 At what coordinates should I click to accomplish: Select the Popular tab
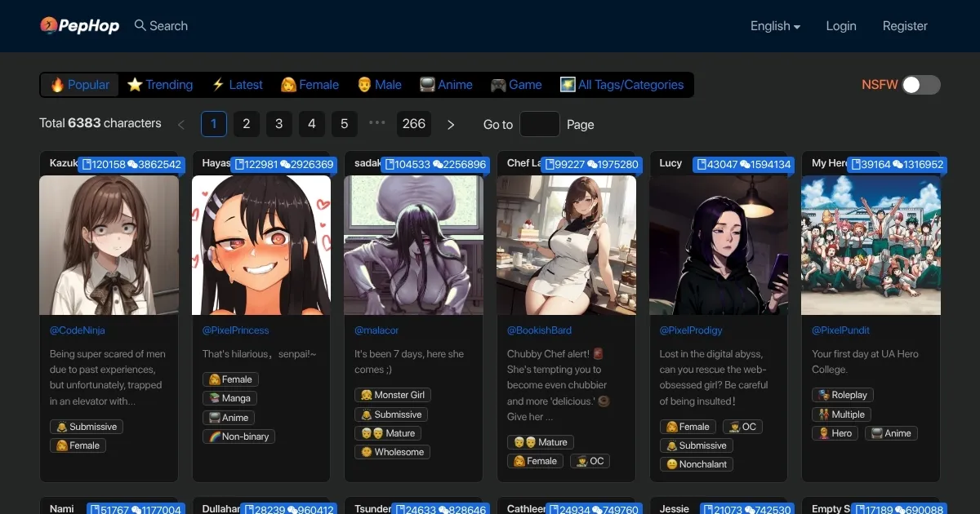(80, 85)
